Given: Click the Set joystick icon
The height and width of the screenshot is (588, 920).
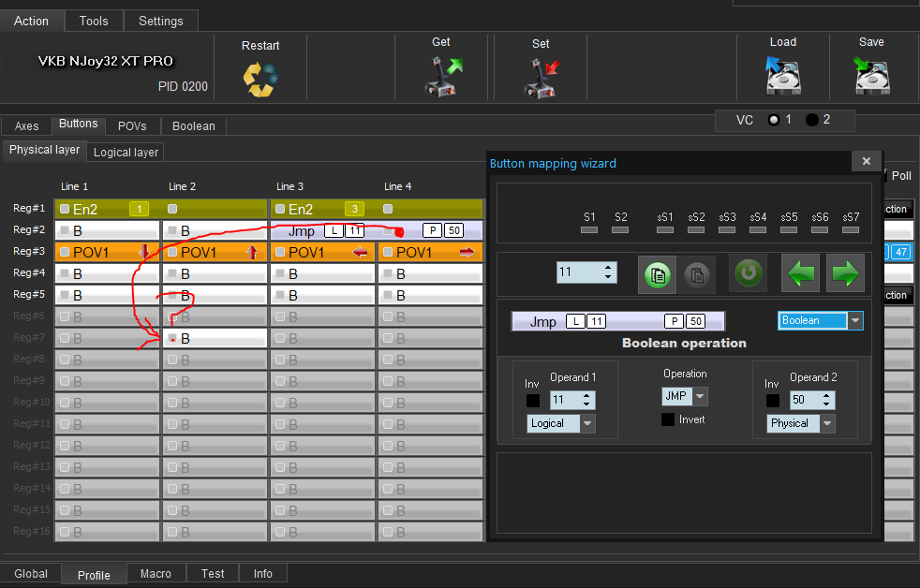Looking at the screenshot, I should coord(541,79).
